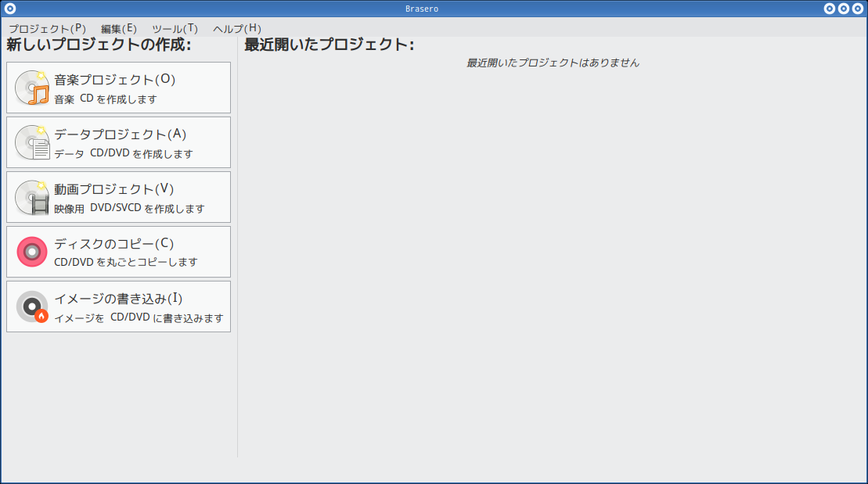Click the Brasero title bar text

click(x=422, y=9)
